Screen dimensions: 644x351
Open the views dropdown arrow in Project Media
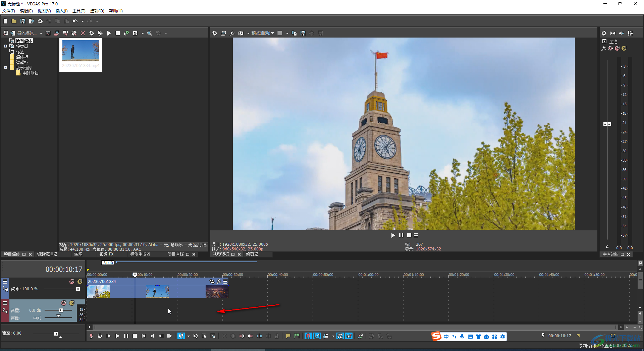(x=143, y=33)
